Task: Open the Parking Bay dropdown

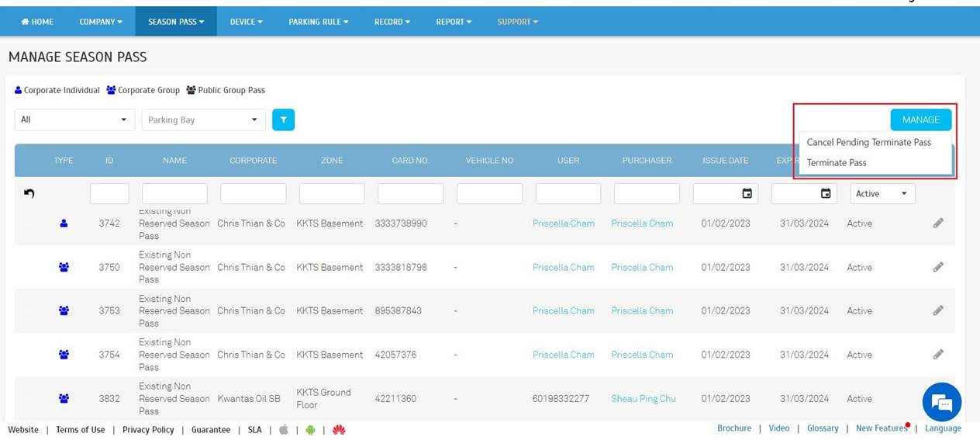Action: pos(203,120)
